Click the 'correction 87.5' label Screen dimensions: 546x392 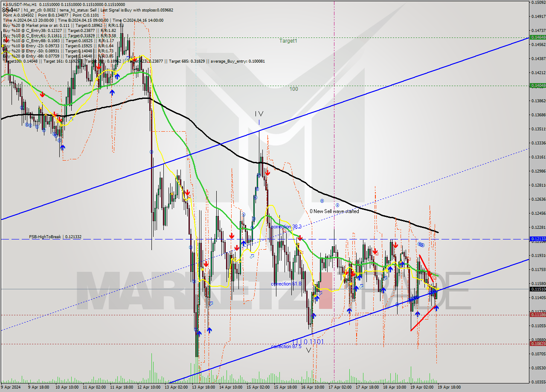click(286, 347)
